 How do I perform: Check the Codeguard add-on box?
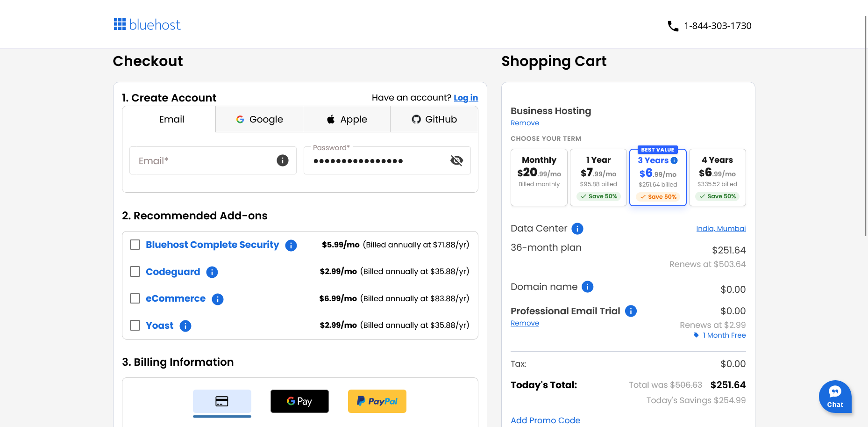(x=135, y=272)
